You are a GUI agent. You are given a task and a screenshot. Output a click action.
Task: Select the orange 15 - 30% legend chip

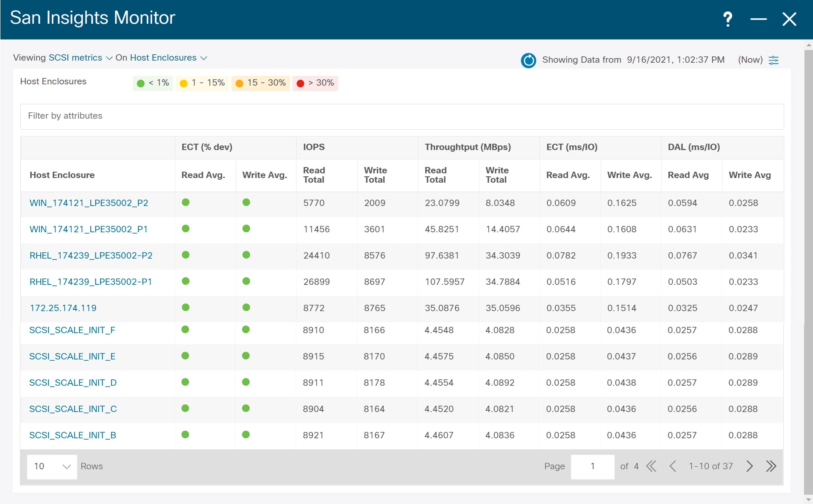[260, 83]
